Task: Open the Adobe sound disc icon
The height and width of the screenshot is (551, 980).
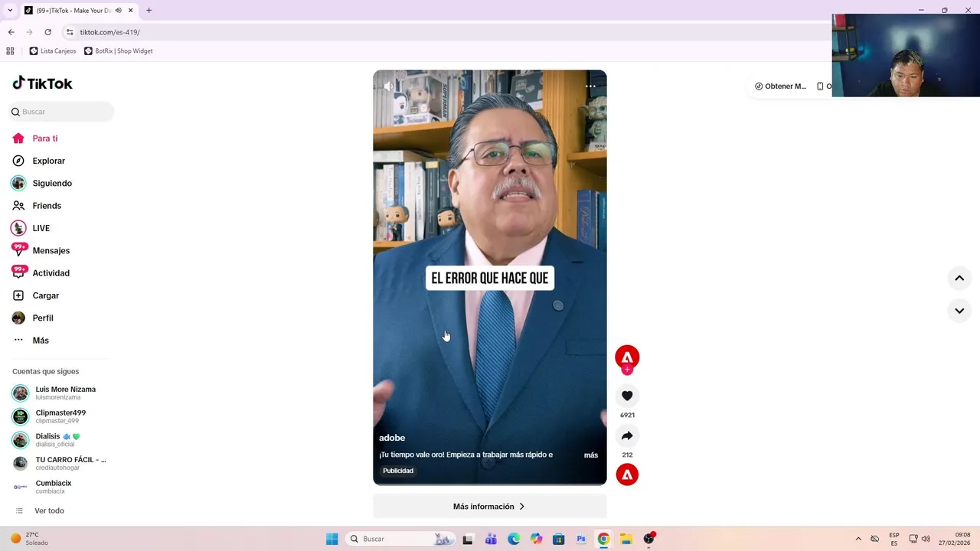Action: 627,474
